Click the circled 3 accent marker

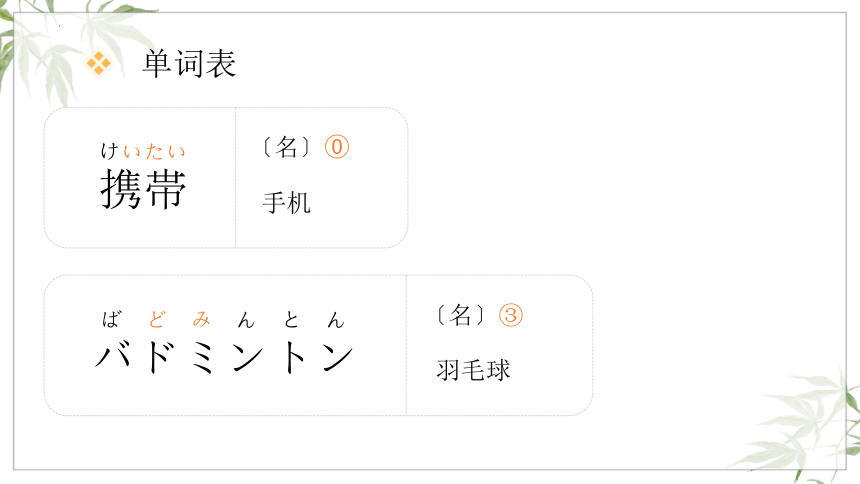tap(511, 315)
